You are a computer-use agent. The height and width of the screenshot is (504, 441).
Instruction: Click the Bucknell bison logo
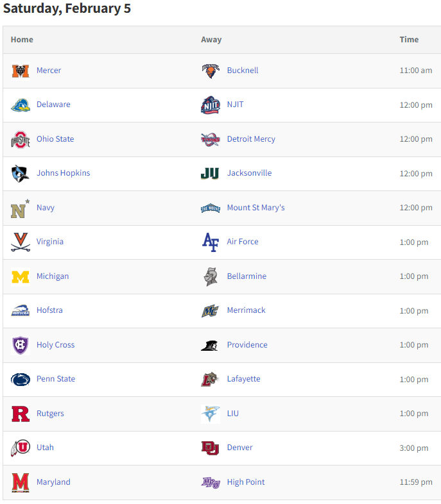tap(211, 71)
